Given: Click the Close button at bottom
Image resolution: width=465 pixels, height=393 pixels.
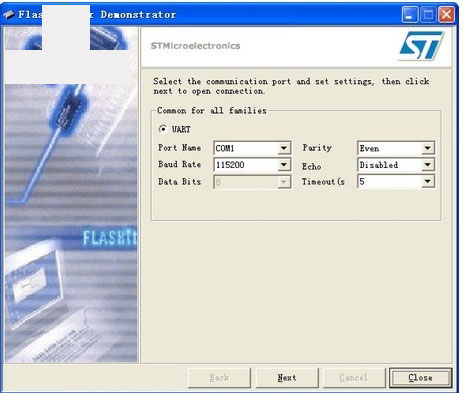Looking at the screenshot, I should (x=421, y=378).
